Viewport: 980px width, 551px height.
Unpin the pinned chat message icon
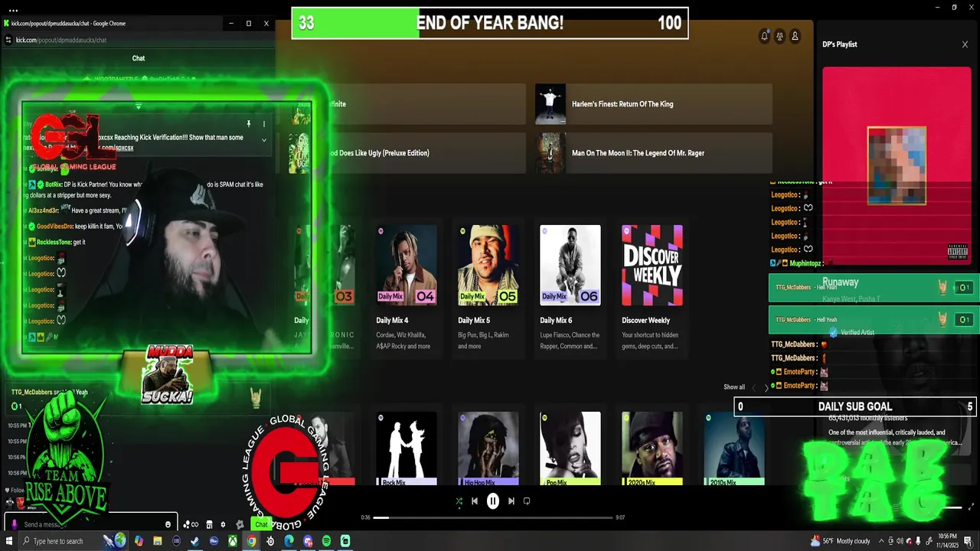tap(248, 124)
